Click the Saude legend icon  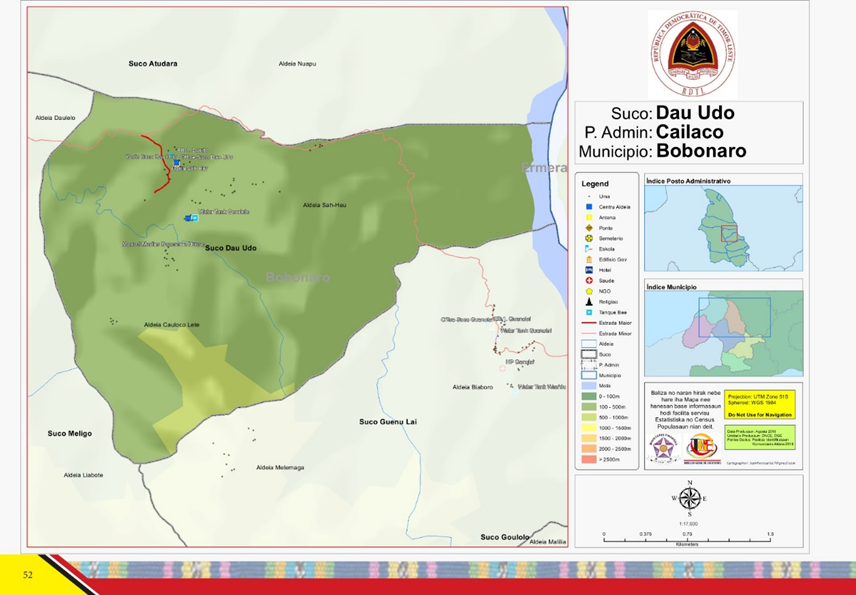point(589,280)
